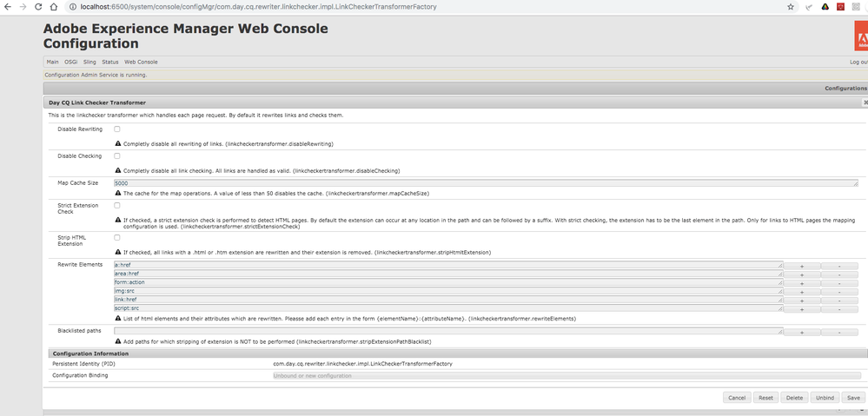The width and height of the screenshot is (868, 416).
Task: Tick the Disable Checking checkbox
Action: point(117,156)
